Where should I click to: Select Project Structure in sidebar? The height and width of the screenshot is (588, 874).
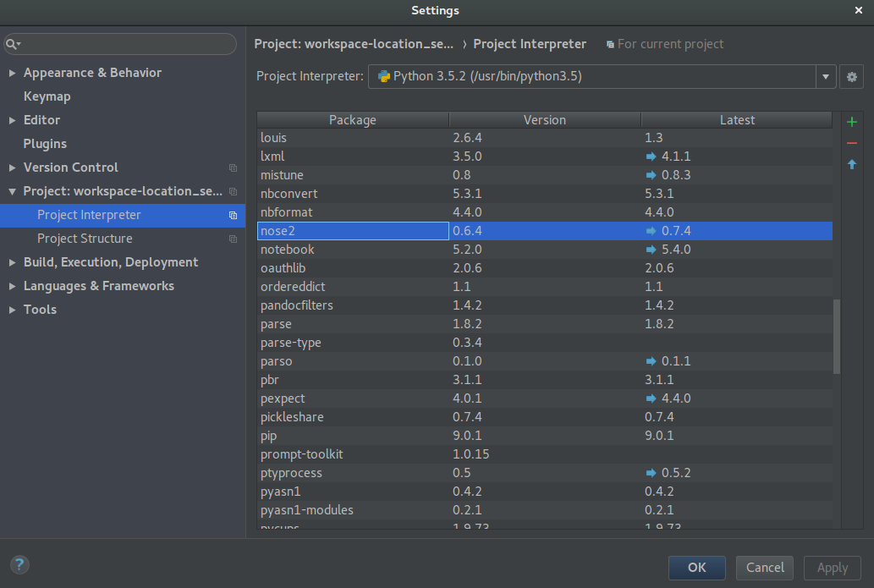[x=85, y=239]
